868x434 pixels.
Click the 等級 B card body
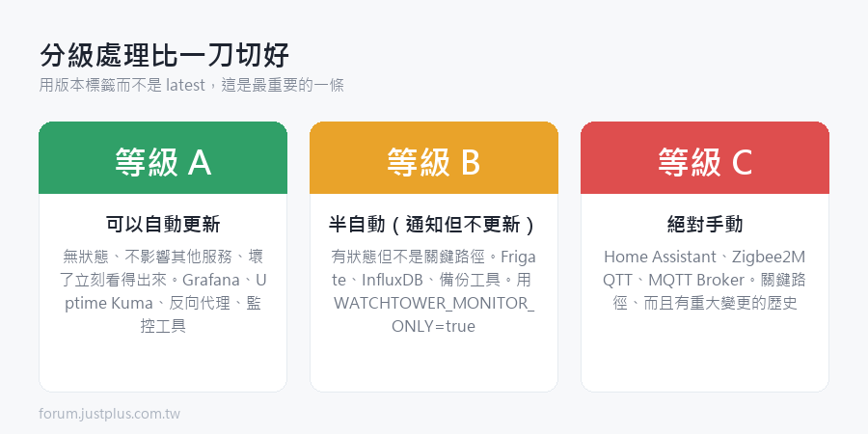point(433,293)
